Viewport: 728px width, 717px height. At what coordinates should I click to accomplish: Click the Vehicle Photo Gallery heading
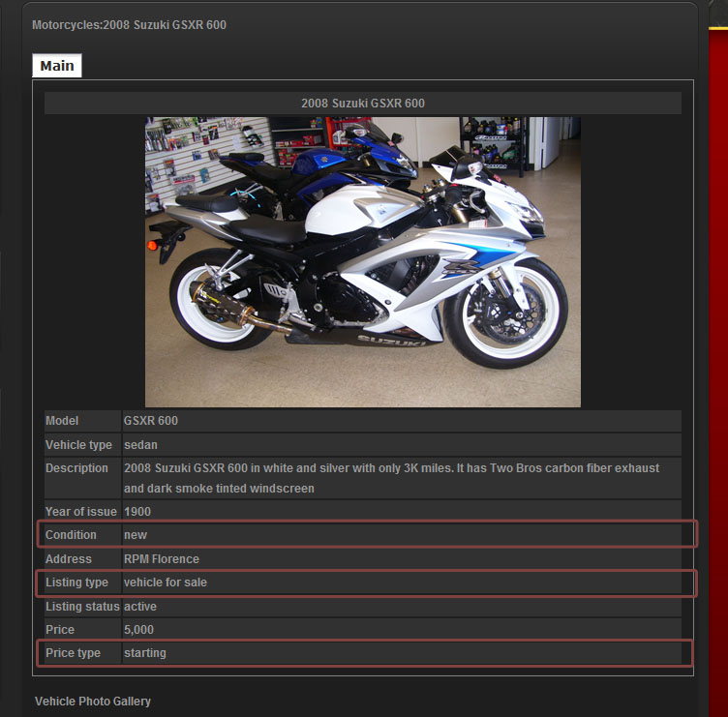[93, 701]
